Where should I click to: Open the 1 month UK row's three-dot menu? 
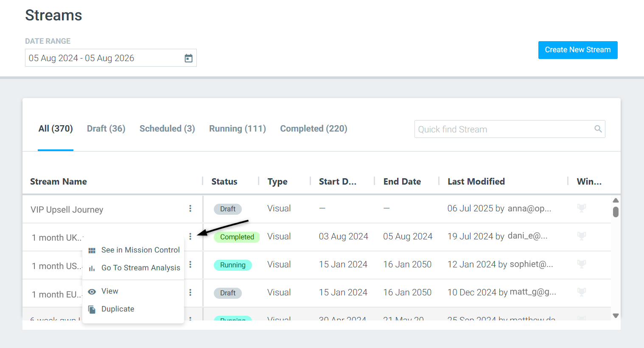pyautogui.click(x=190, y=236)
